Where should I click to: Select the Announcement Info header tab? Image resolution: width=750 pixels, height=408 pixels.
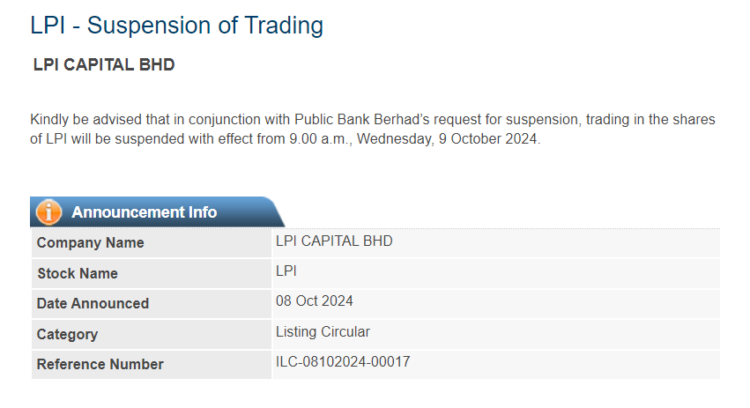(144, 212)
